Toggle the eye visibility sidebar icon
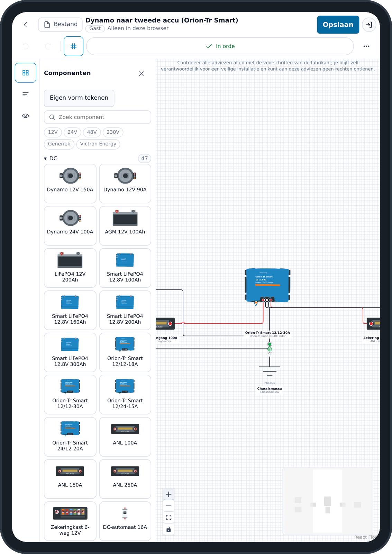 pos(26,116)
